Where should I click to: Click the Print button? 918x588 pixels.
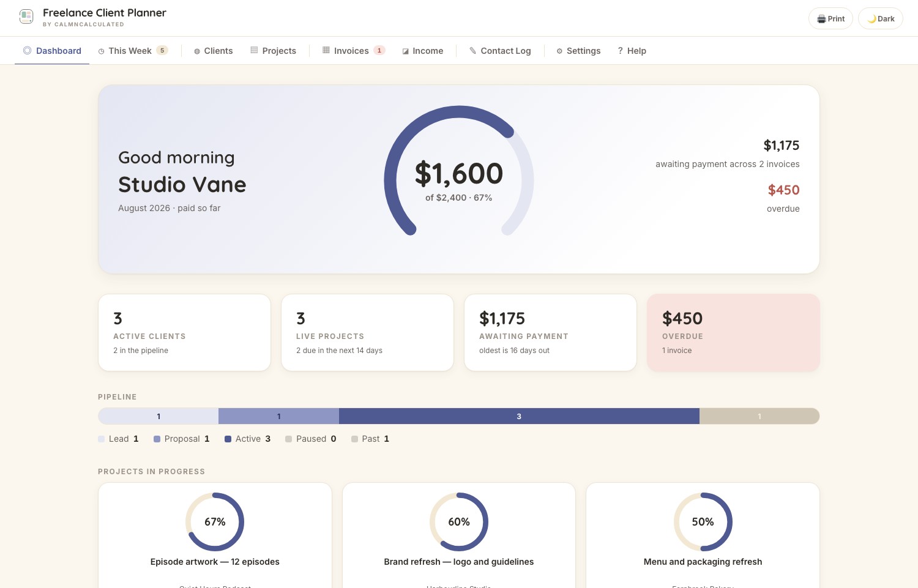coord(830,18)
